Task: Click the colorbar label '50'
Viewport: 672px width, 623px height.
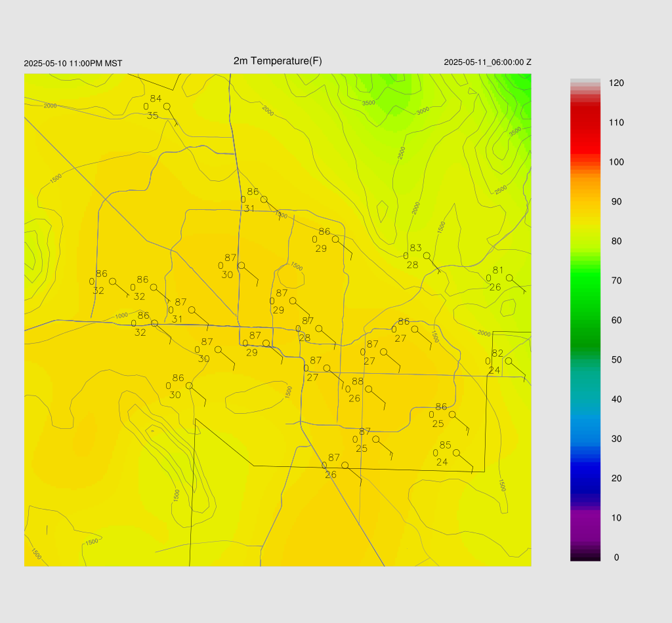Action: [x=616, y=359]
